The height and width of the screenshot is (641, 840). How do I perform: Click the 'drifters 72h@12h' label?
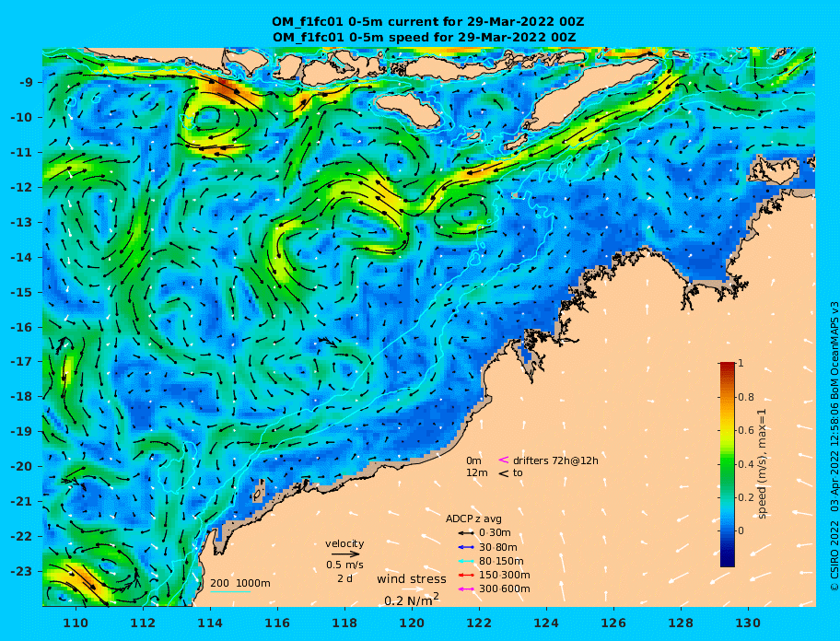point(555,460)
